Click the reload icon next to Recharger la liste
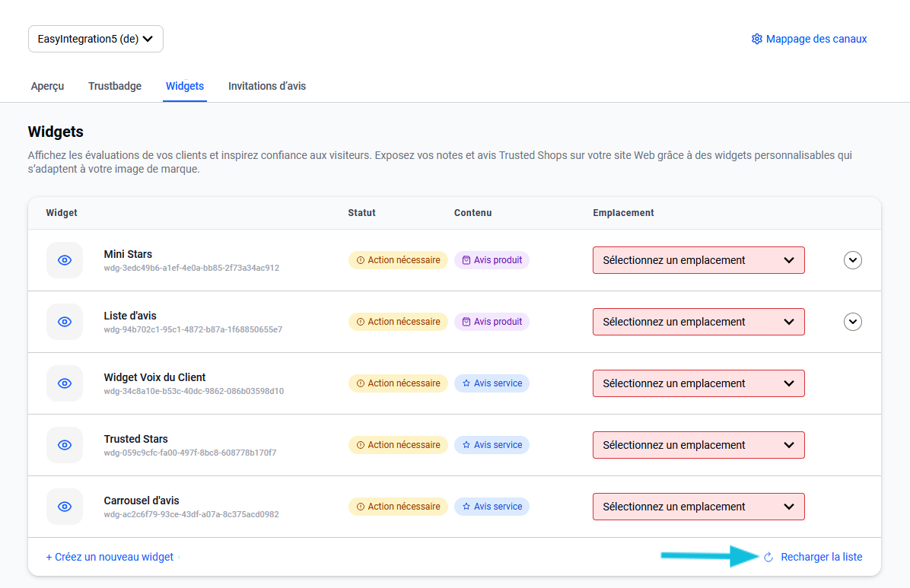Screen dimensions: 910x588 [x=768, y=558]
